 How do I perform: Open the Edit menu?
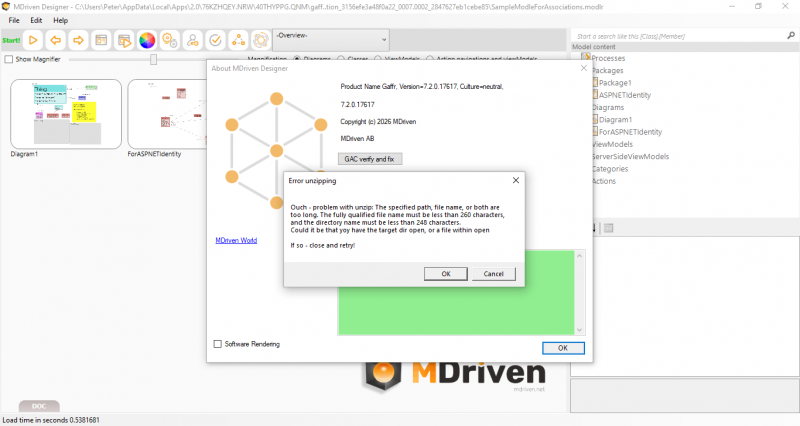point(36,20)
